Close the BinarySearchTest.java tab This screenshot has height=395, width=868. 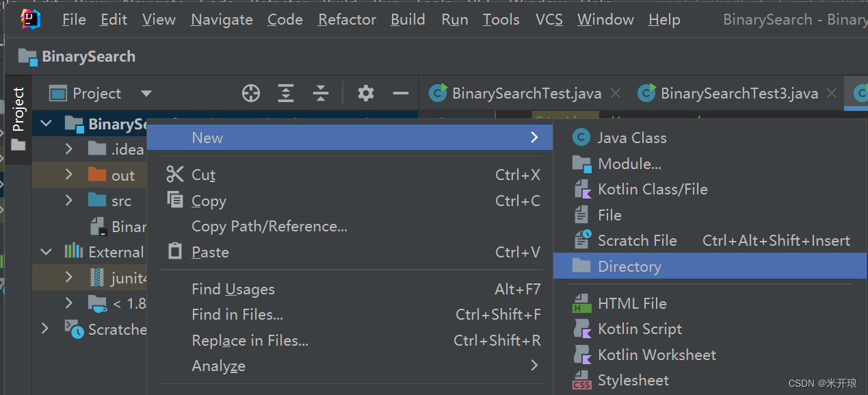[616, 93]
